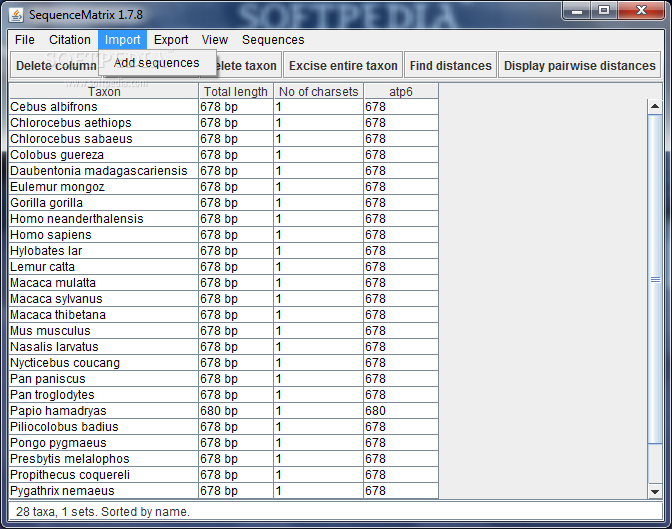
Task: Select the Homo sapiens taxon
Action: tap(104, 235)
